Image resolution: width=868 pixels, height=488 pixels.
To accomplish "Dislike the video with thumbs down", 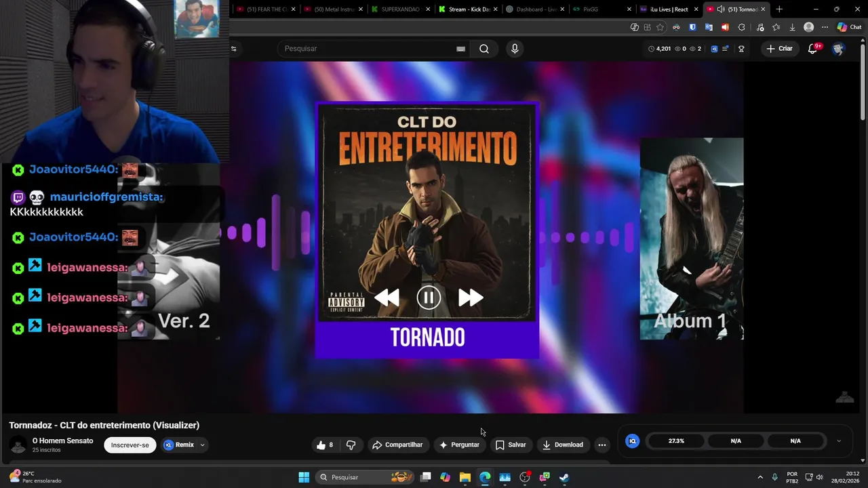I will pos(351,445).
